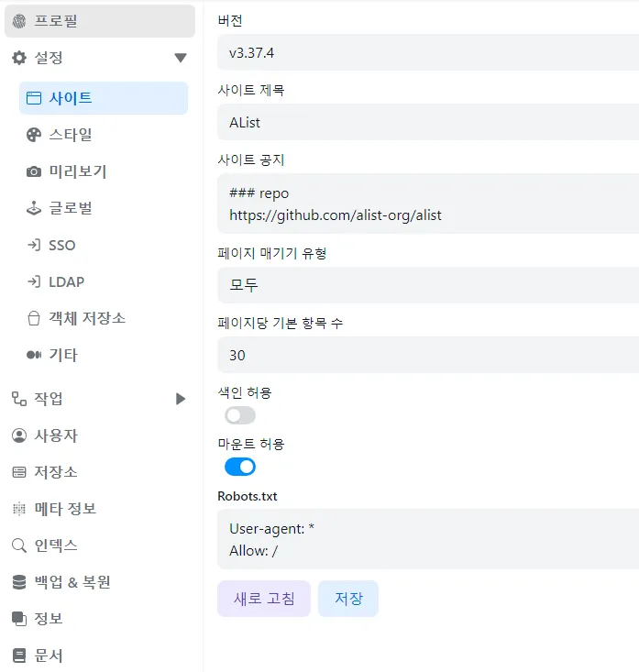Click the stacked squares icon beside 정보

coord(19,619)
